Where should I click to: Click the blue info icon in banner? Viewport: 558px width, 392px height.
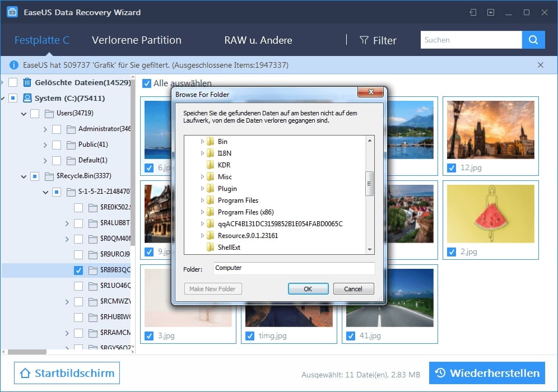tap(14, 65)
